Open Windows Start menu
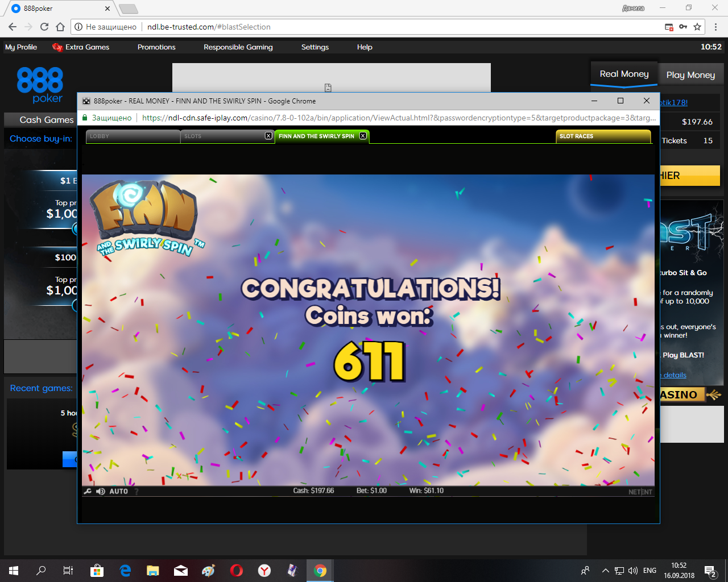This screenshot has width=728, height=582. point(14,571)
